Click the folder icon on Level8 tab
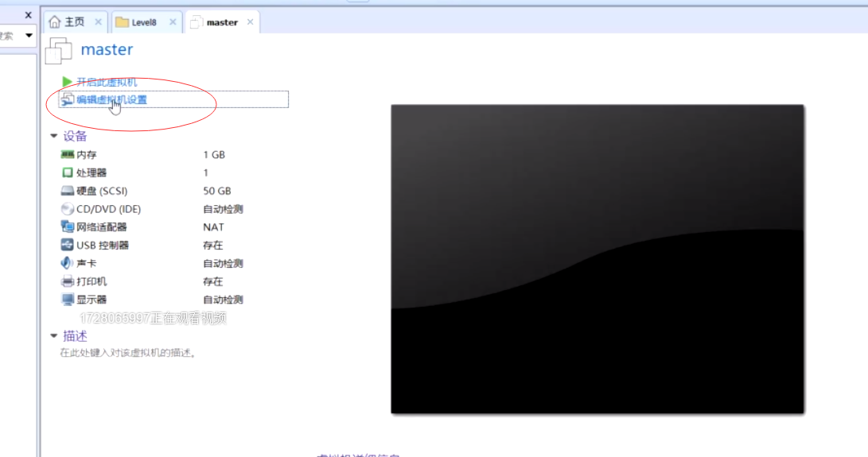This screenshot has width=868, height=457. point(122,22)
